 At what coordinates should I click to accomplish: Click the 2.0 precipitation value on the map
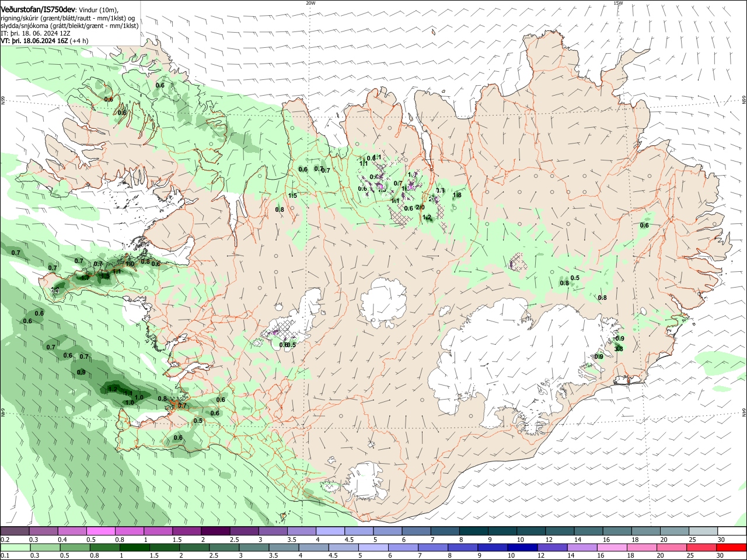click(420, 207)
